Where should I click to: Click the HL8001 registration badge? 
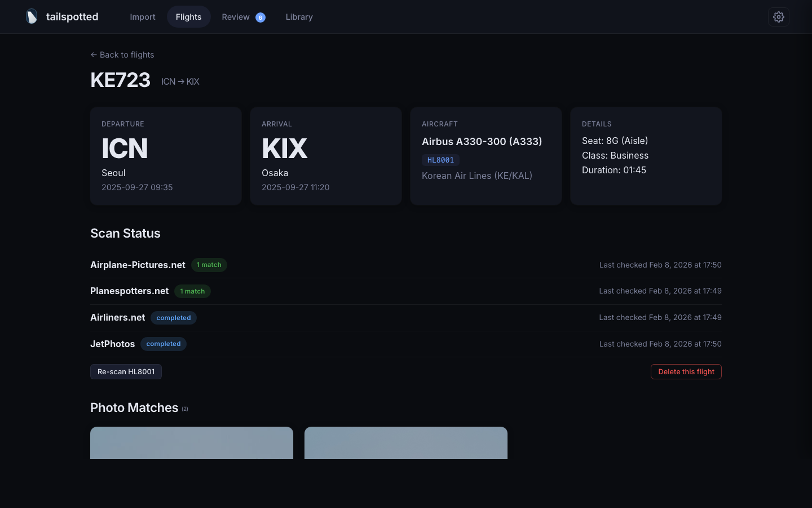[440, 160]
